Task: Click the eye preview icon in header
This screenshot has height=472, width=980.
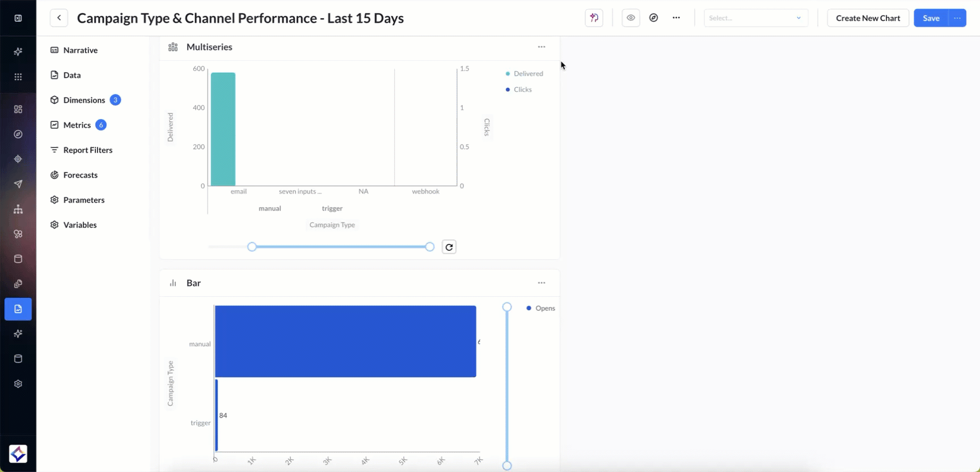Action: (631, 18)
